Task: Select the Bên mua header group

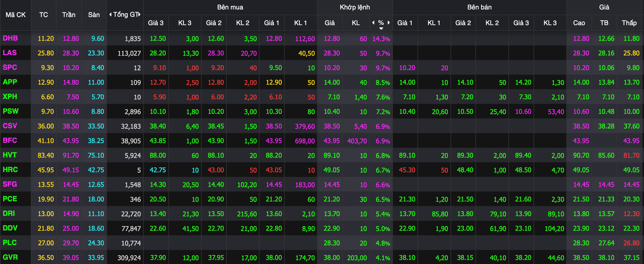Action: [230, 7]
